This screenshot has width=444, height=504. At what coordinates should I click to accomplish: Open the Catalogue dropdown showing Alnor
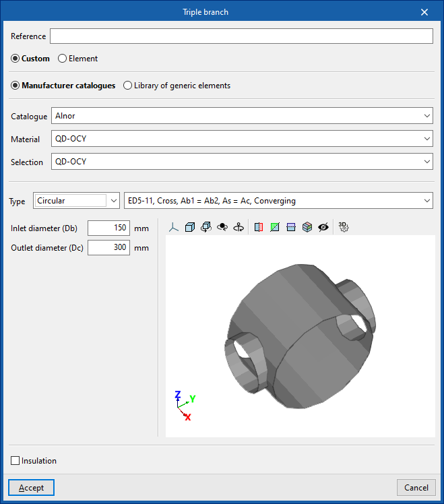(242, 116)
